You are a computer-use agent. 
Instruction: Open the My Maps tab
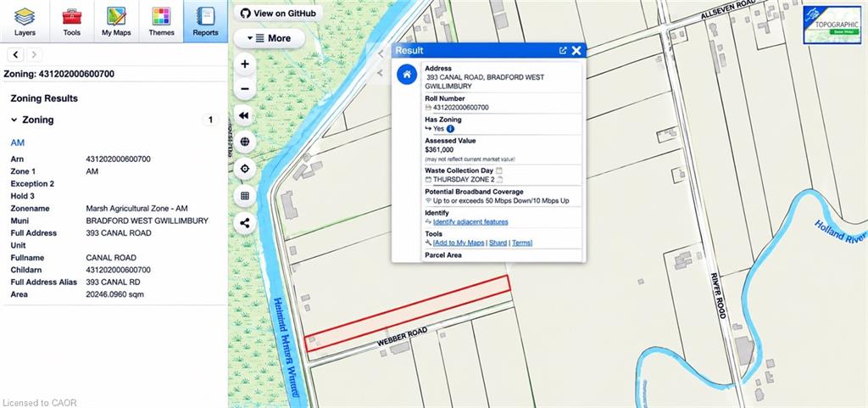coord(116,21)
